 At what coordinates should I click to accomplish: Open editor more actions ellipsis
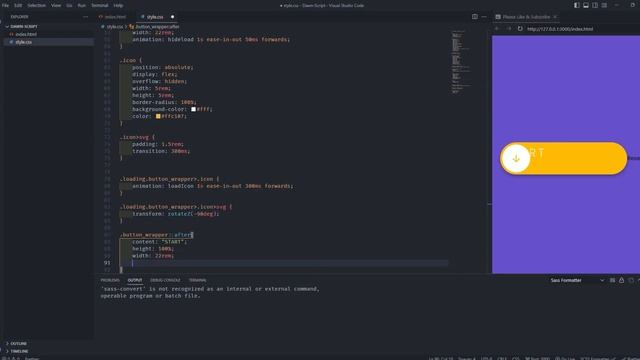(x=484, y=17)
